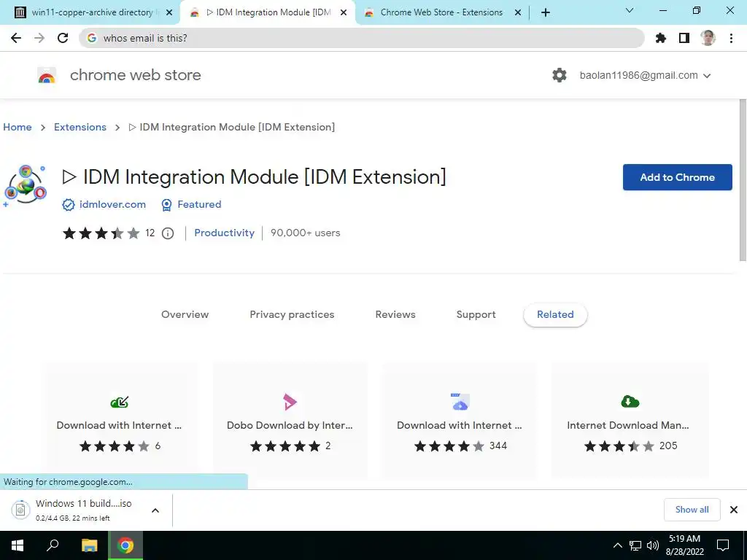Viewport: 747px width, 560px height.
Task: Click the Internet Download Man... card title
Action: click(x=628, y=426)
